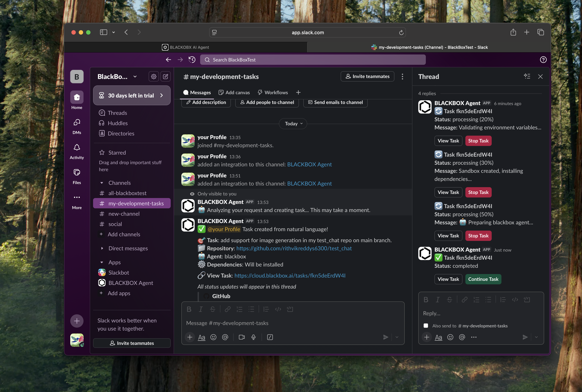The width and height of the screenshot is (582, 392).
Task: Open workspace preferences gear icon
Action: [x=154, y=77]
